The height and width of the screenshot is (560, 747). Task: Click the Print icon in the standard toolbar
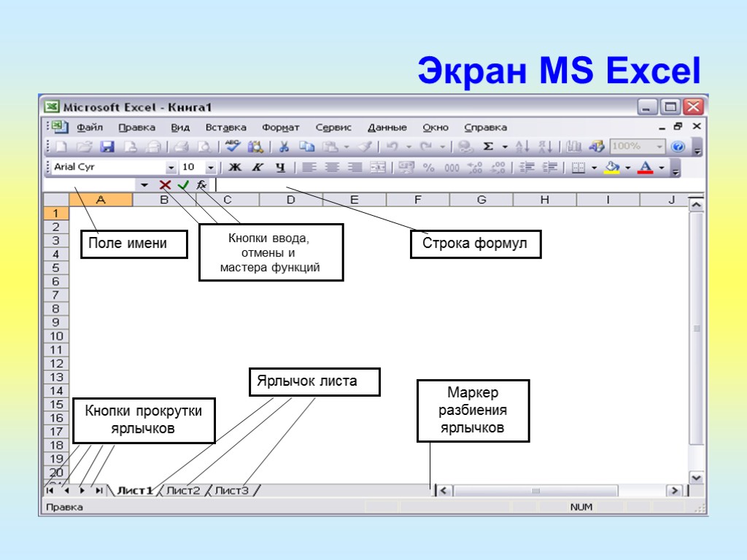click(x=181, y=147)
